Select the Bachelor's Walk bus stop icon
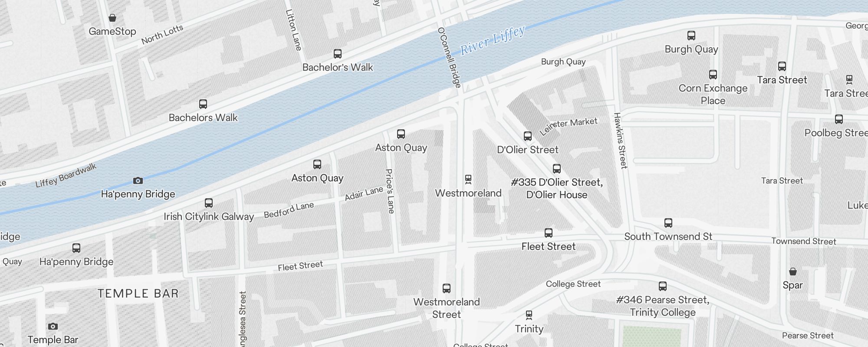Image resolution: width=868 pixels, height=347 pixels. [x=338, y=54]
